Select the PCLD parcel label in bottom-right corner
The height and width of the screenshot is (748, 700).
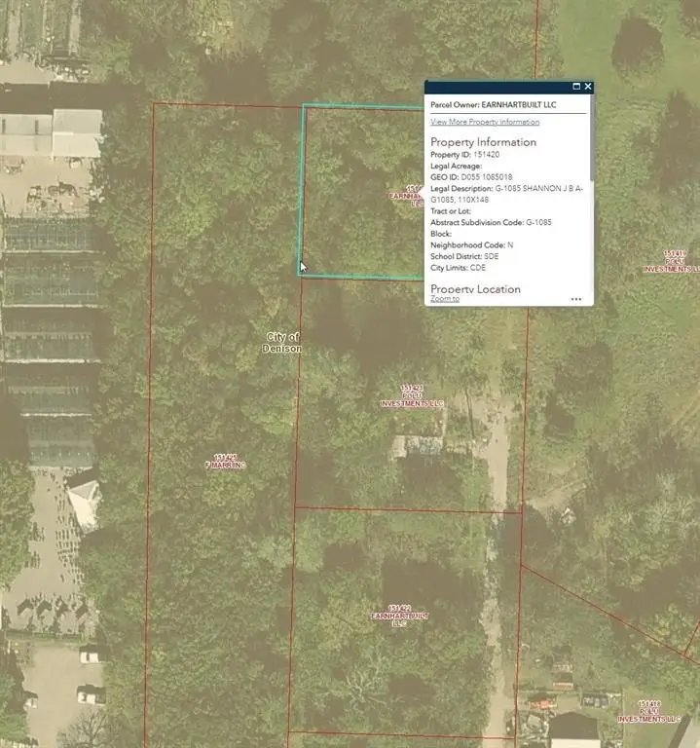pos(650,711)
